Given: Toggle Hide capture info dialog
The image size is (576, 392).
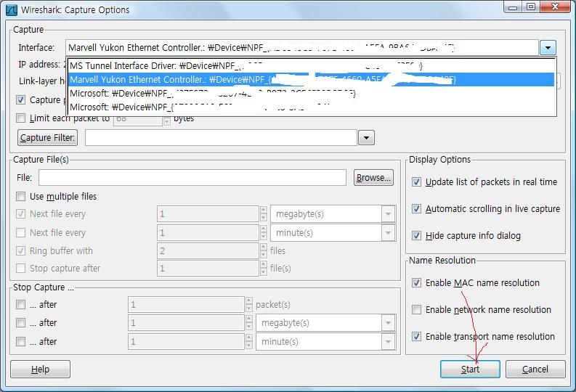Looking at the screenshot, I should 416,236.
